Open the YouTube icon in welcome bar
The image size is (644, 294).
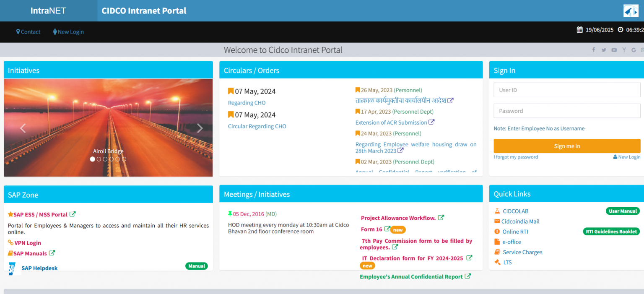click(614, 50)
